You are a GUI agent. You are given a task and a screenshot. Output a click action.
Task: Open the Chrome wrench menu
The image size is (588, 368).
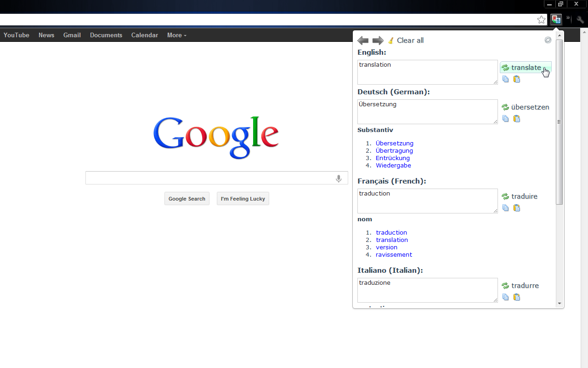(580, 19)
